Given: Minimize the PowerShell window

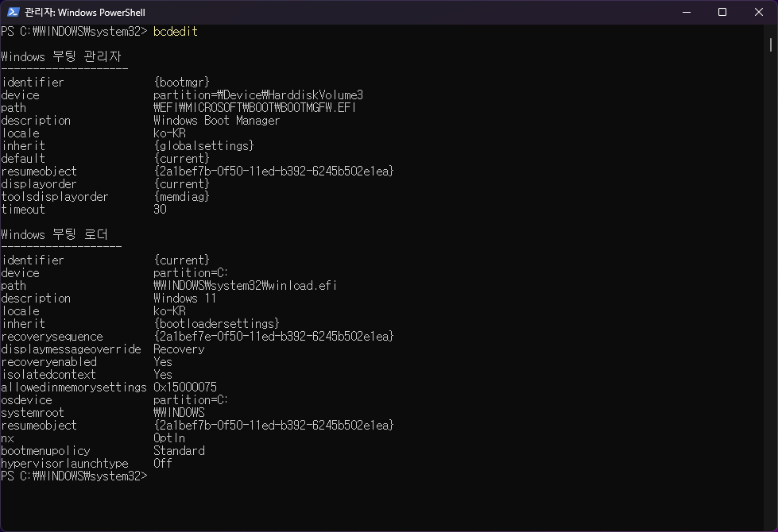Looking at the screenshot, I should tap(687, 12).
